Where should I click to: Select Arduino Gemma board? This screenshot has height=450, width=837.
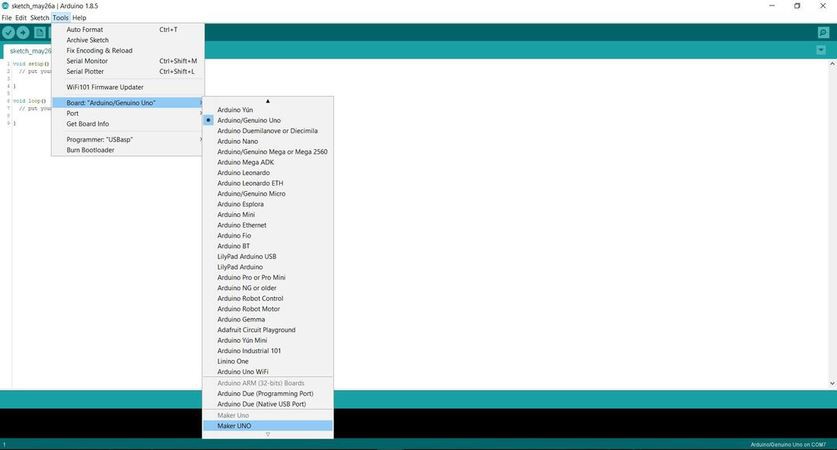(x=267, y=320)
